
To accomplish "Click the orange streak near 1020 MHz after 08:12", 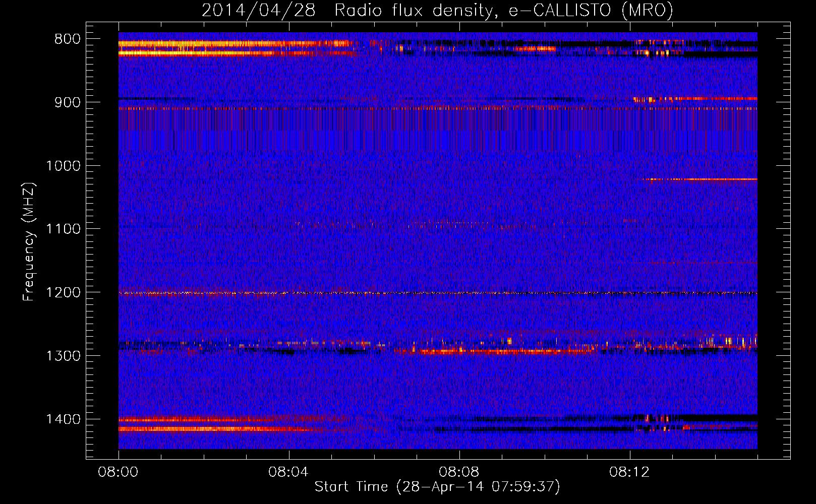I will [x=700, y=179].
